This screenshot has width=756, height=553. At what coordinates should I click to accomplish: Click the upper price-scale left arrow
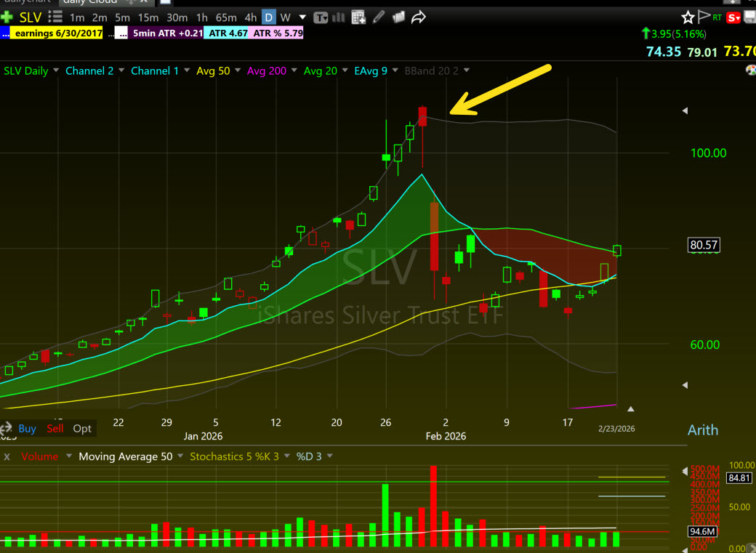[x=685, y=111]
